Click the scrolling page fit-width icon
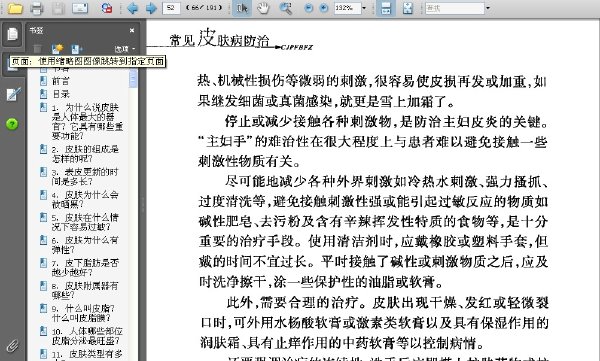Image resolution: width=600 pixels, height=361 pixels. [x=386, y=8]
